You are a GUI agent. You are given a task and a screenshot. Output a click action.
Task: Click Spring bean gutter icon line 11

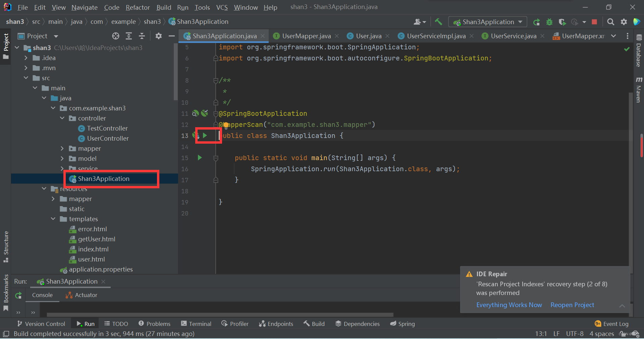click(196, 113)
